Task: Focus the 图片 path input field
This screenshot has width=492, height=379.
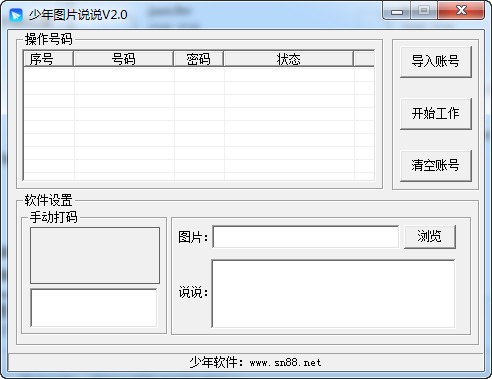Action: click(305, 237)
